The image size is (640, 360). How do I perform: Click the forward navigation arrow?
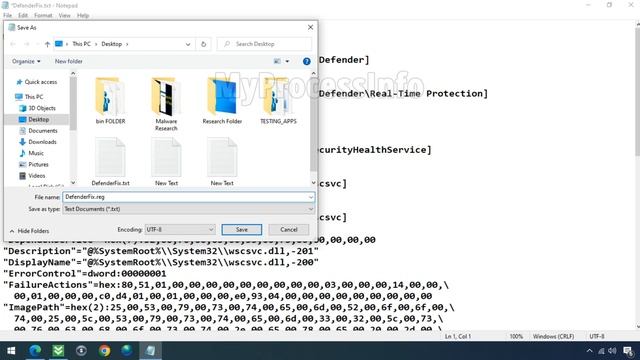coord(27,44)
